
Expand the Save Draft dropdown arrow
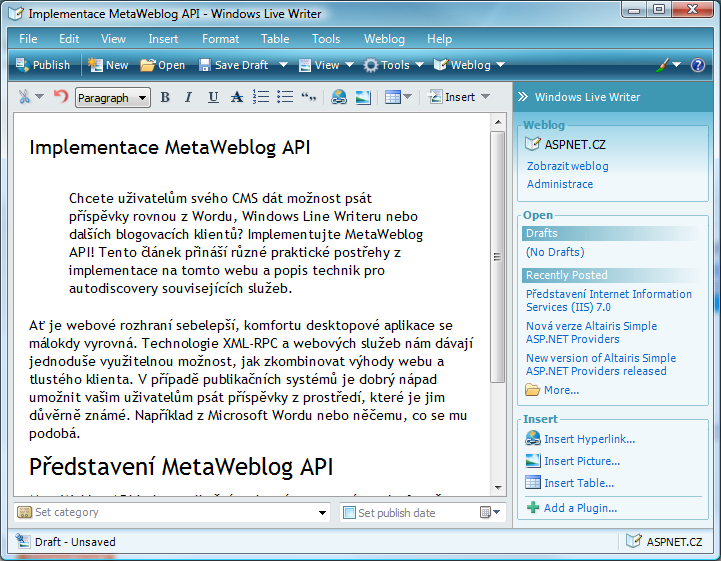(x=283, y=65)
